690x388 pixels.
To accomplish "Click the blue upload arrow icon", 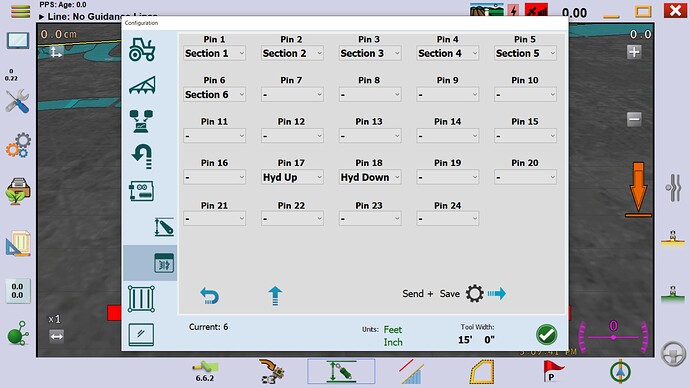I will click(x=275, y=295).
